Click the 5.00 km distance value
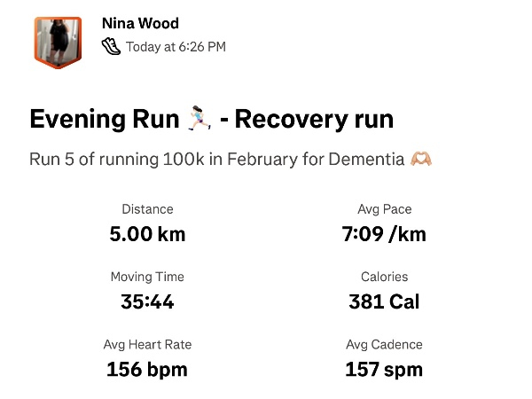 pyautogui.click(x=147, y=234)
